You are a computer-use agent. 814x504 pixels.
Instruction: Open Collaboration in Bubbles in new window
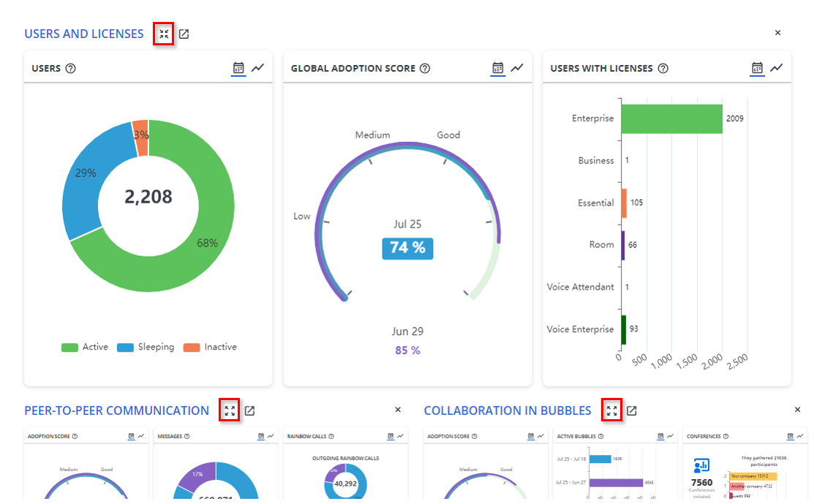pyautogui.click(x=632, y=410)
